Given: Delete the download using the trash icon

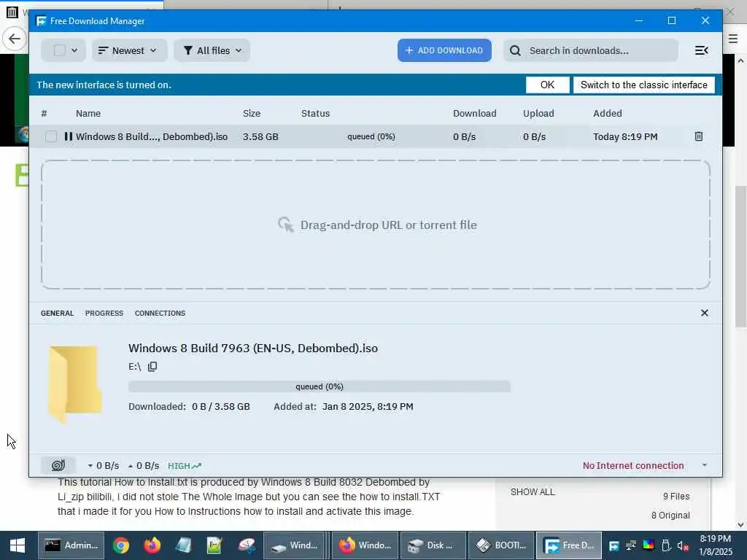Looking at the screenshot, I should tap(698, 136).
